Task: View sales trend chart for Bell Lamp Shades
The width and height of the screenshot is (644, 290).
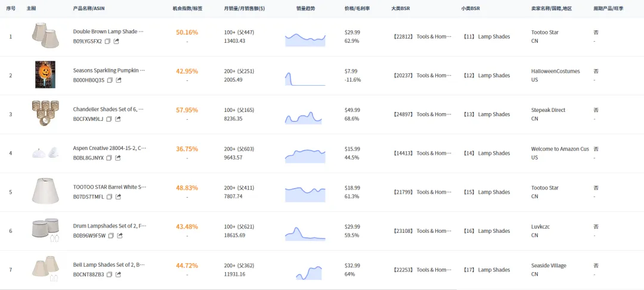Action: click(x=309, y=273)
